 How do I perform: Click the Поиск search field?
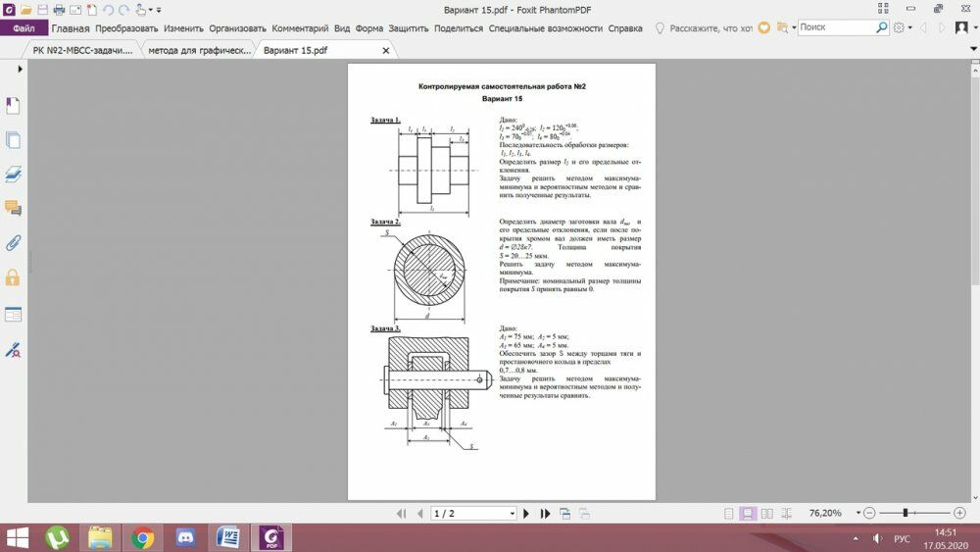point(836,27)
